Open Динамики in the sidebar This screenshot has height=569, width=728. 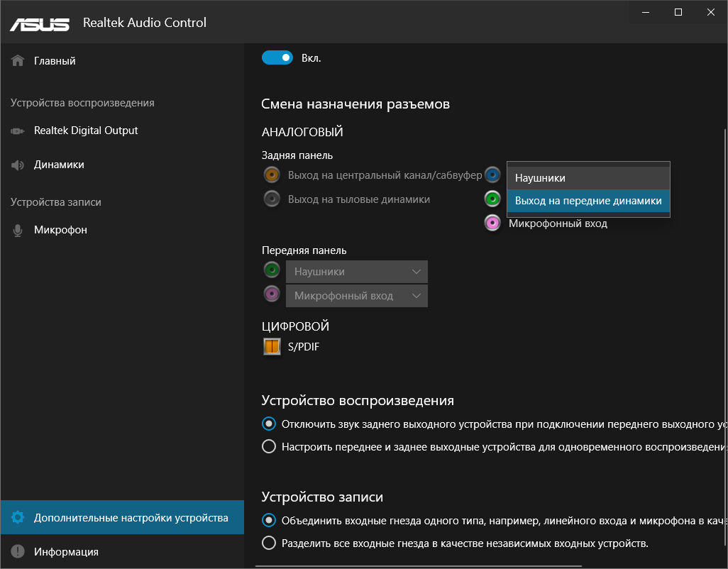[59, 165]
